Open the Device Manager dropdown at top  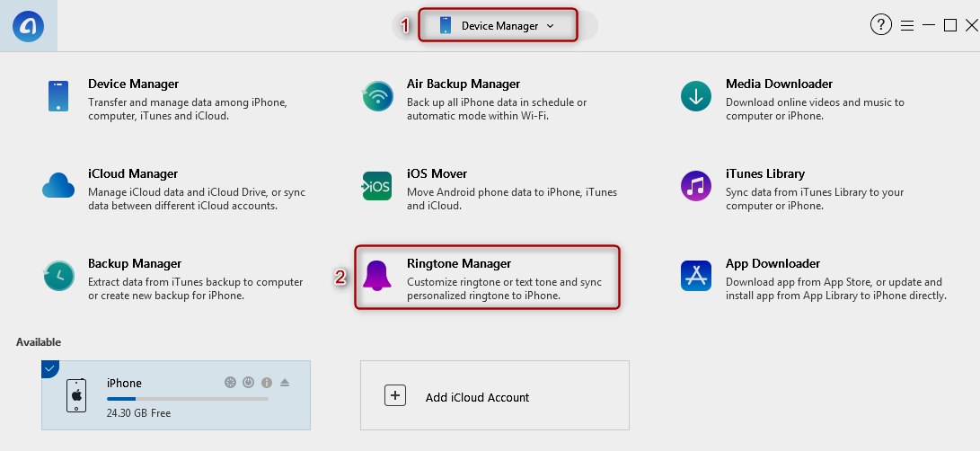coord(498,26)
